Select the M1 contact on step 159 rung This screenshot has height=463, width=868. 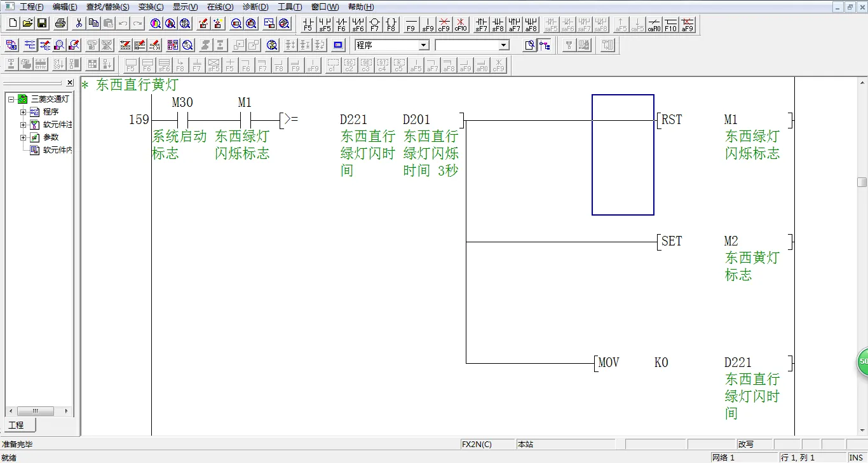click(x=245, y=120)
